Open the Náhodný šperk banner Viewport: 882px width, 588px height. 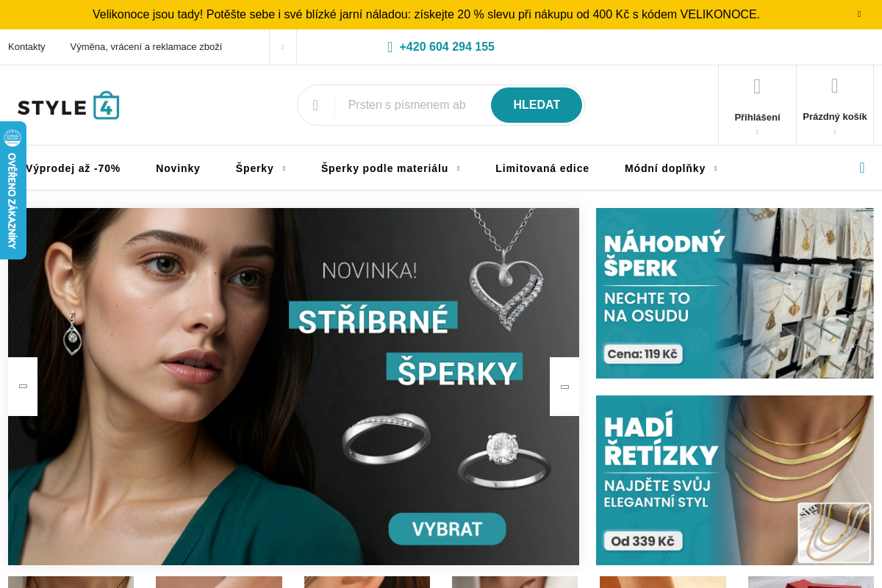pyautogui.click(x=735, y=293)
